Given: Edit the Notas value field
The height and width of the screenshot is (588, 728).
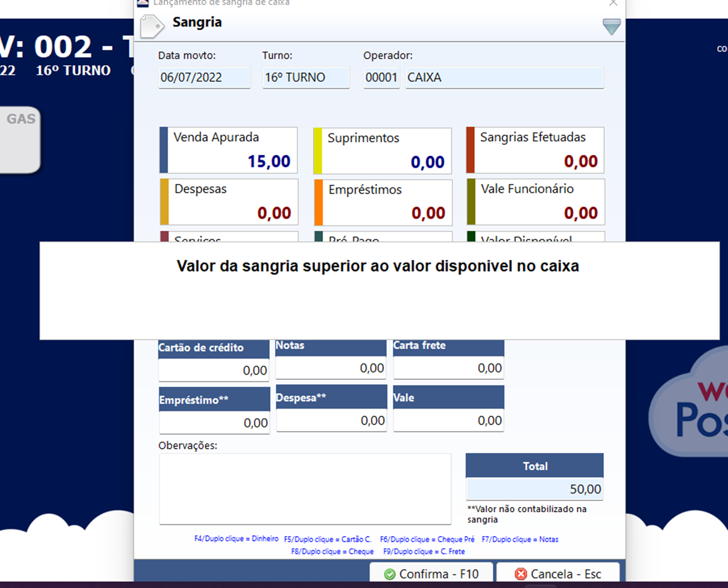Looking at the screenshot, I should pos(331,368).
